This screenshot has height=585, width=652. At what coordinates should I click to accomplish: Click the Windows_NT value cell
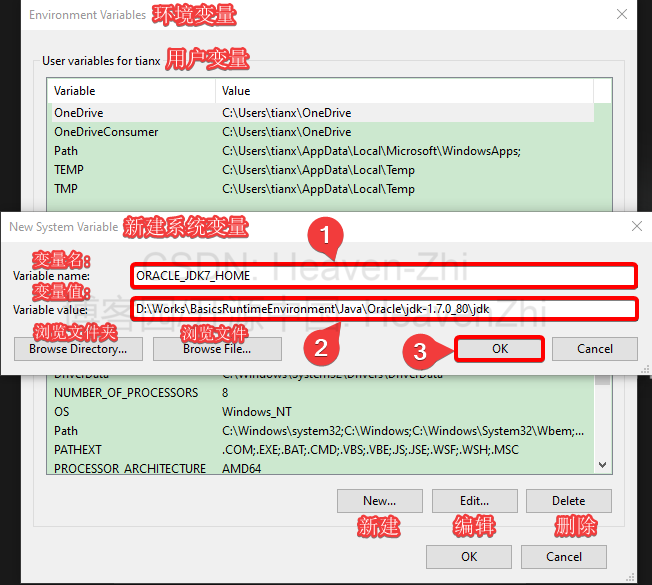[257, 412]
